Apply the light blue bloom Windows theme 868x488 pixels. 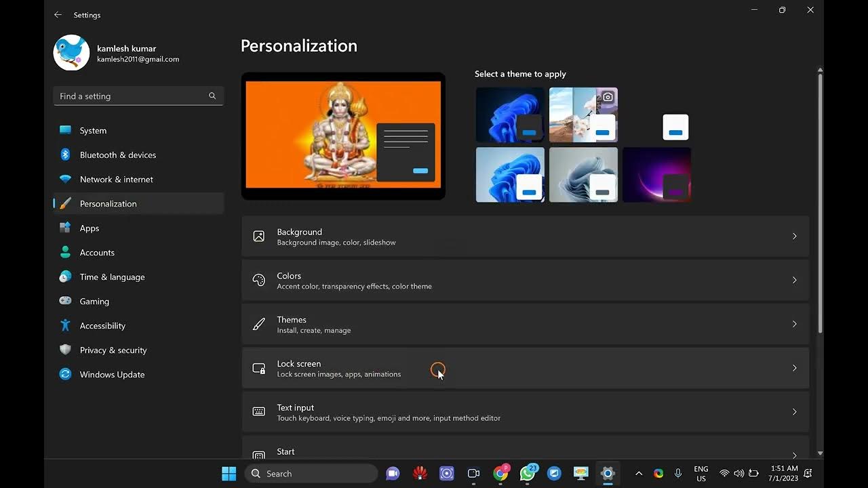510,175
